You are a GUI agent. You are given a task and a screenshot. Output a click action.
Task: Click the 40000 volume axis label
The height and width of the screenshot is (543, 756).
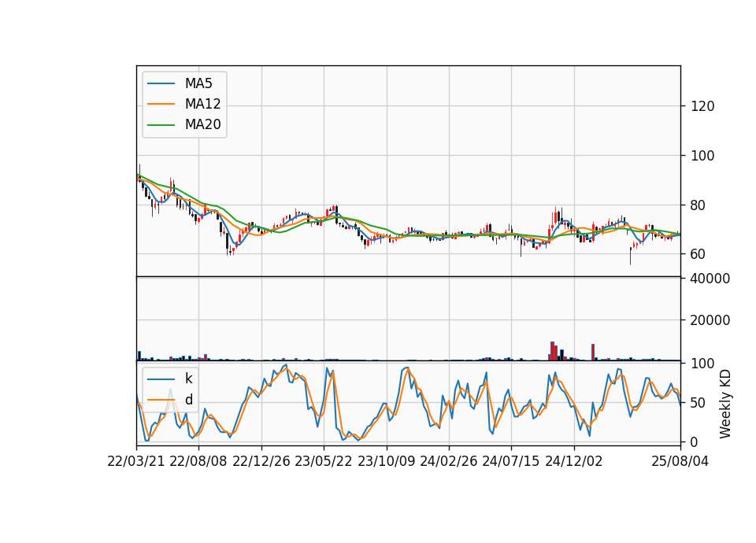click(710, 279)
